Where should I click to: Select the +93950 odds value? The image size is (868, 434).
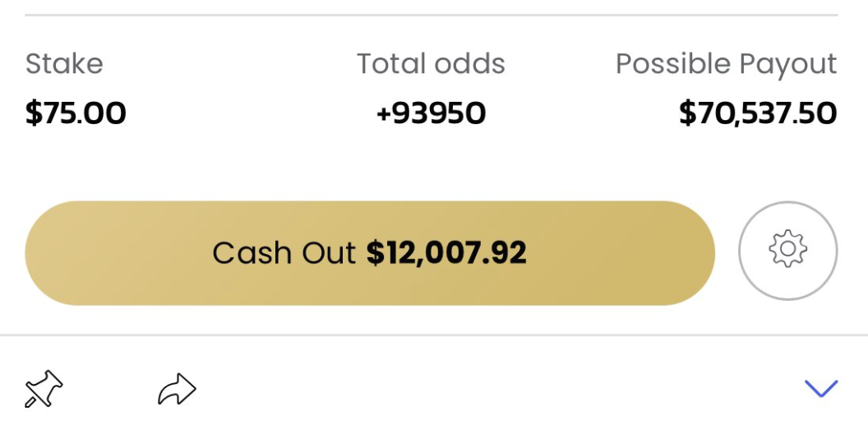click(x=431, y=113)
